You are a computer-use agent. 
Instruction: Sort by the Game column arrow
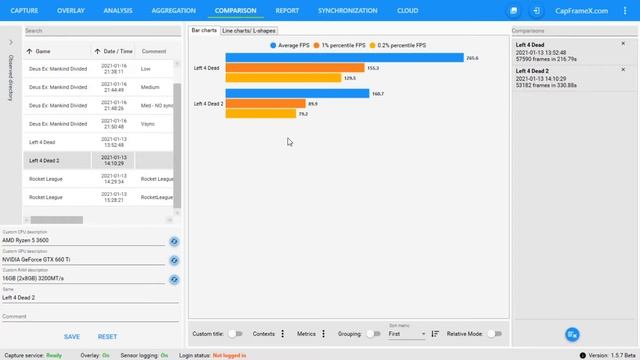pos(29,51)
